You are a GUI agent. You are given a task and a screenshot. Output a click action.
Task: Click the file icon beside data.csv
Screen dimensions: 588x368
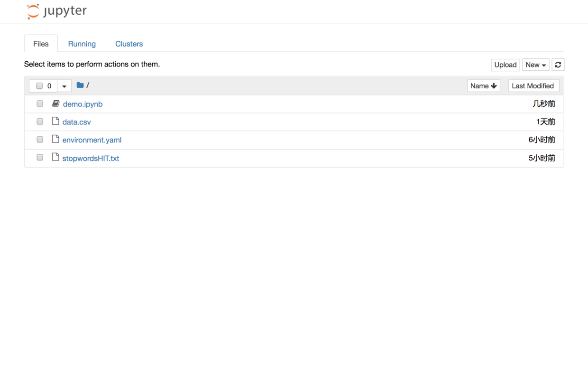point(55,122)
